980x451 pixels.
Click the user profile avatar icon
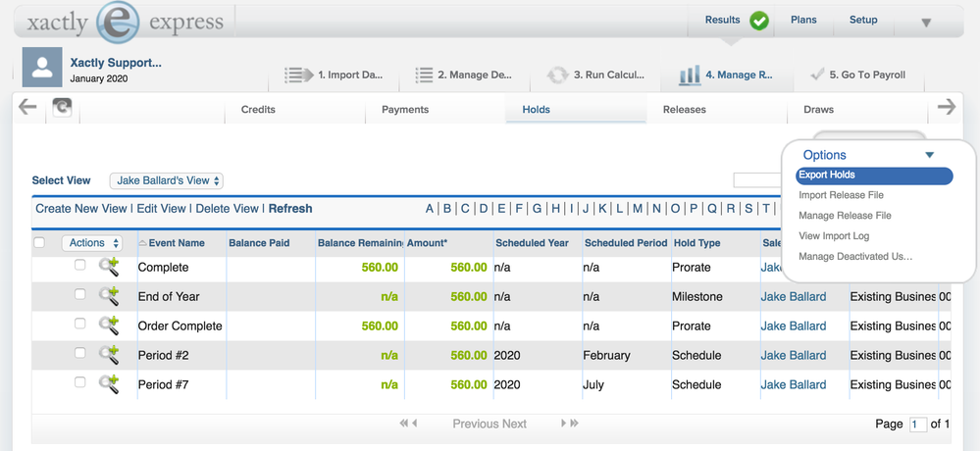click(42, 67)
